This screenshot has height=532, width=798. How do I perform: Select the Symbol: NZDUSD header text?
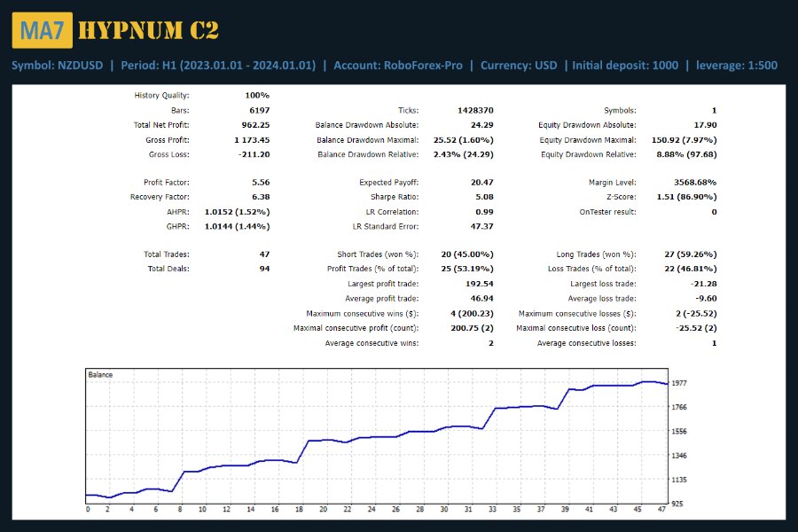click(57, 66)
